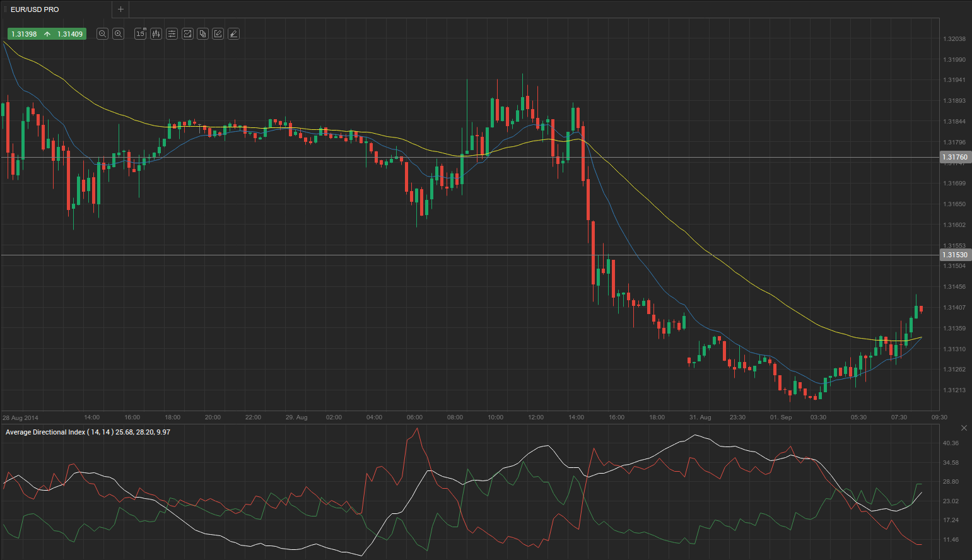Viewport: 972px width, 560px height.
Task: Add a new chart tab with plus
Action: coord(120,9)
